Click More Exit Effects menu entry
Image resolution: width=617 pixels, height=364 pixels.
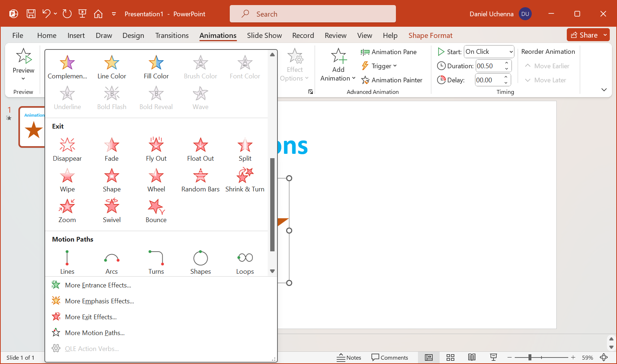click(91, 317)
